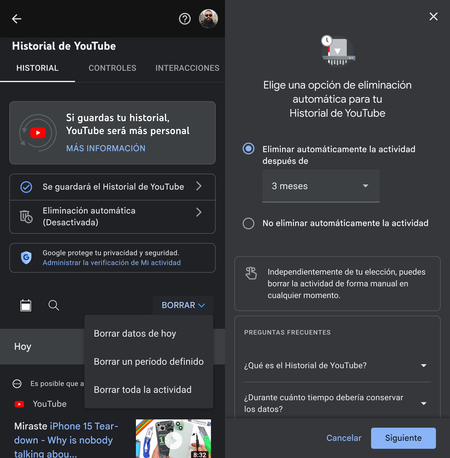Screen dimensions: 450x458
Task: Click the red YouTube icon next to YouTube label
Action: [x=19, y=404]
